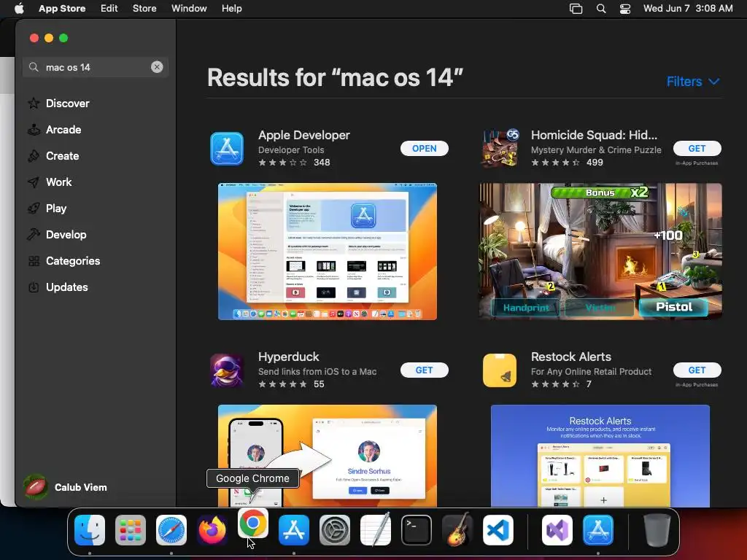Viewport: 747px width, 560px height.
Task: Open System Settings from the dock
Action: click(334, 530)
